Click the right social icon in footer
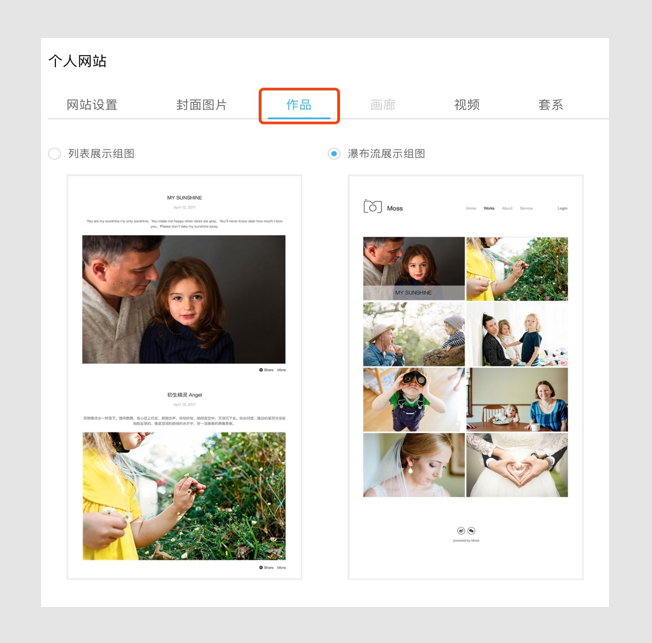652x643 pixels. pyautogui.click(x=471, y=531)
